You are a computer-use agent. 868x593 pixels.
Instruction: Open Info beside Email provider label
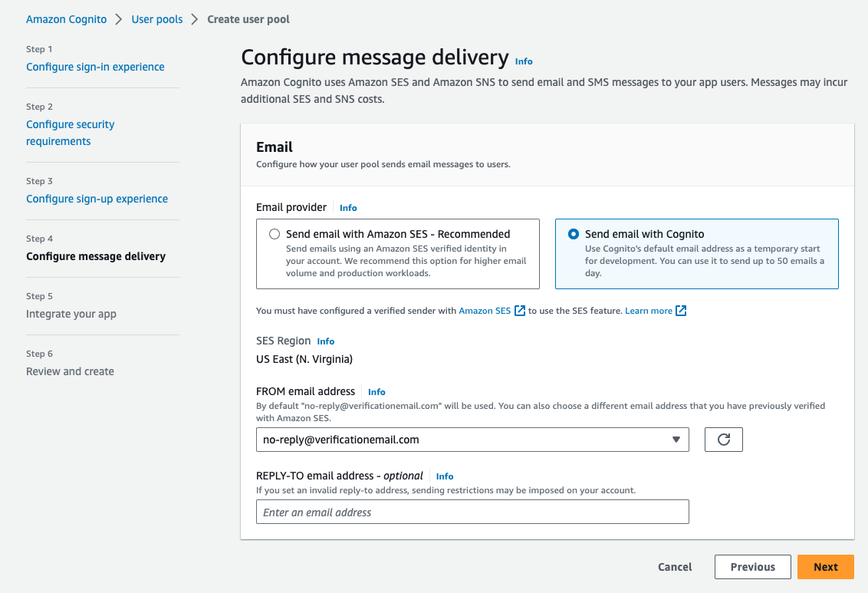click(348, 208)
